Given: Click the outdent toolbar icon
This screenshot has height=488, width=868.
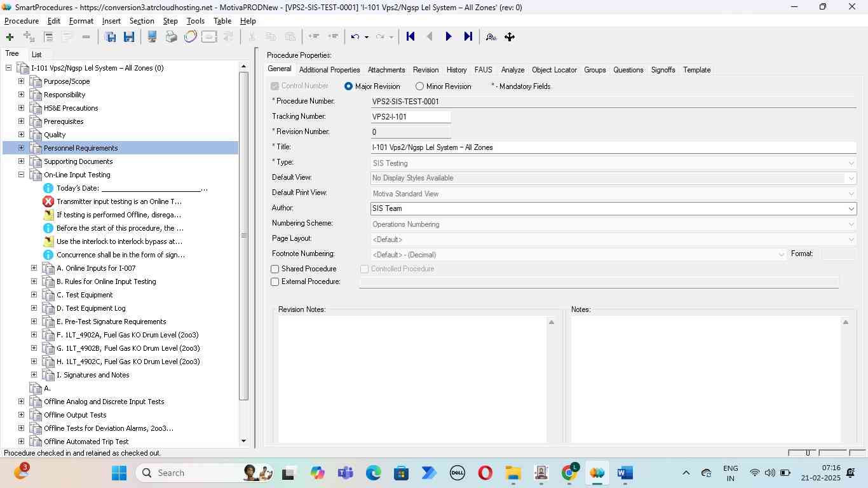Looking at the screenshot, I should click(313, 37).
